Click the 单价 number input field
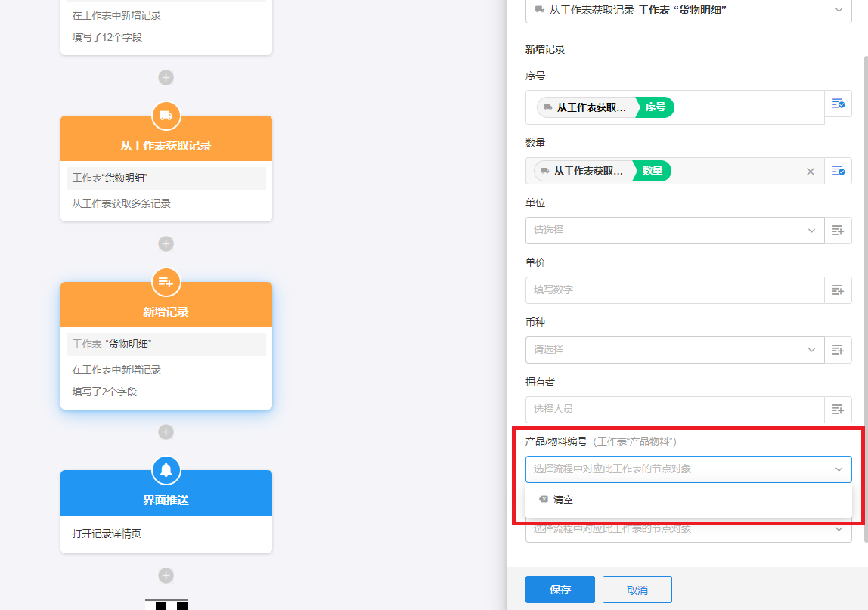The width and height of the screenshot is (868, 610). click(x=674, y=290)
